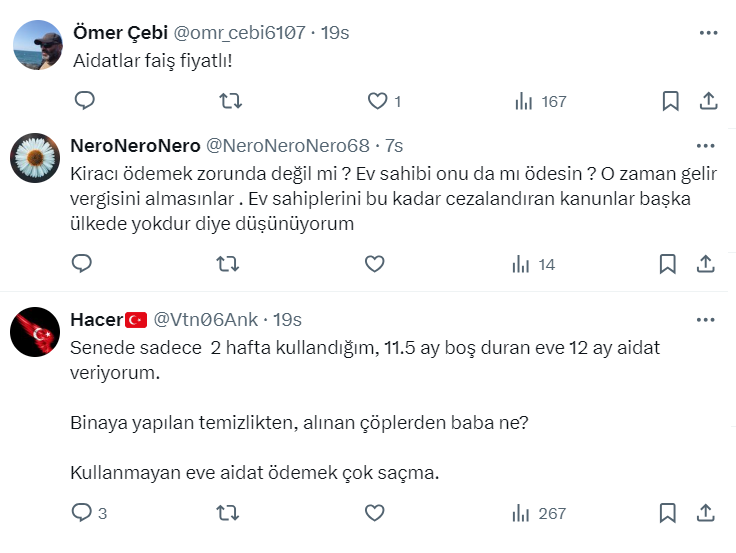This screenshot has height=553, width=736.
Task: Reply to NeroNeroNero's tweet
Action: (83, 264)
